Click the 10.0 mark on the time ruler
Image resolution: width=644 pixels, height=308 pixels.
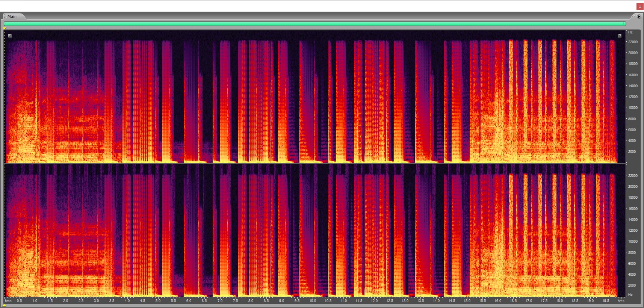(x=312, y=301)
